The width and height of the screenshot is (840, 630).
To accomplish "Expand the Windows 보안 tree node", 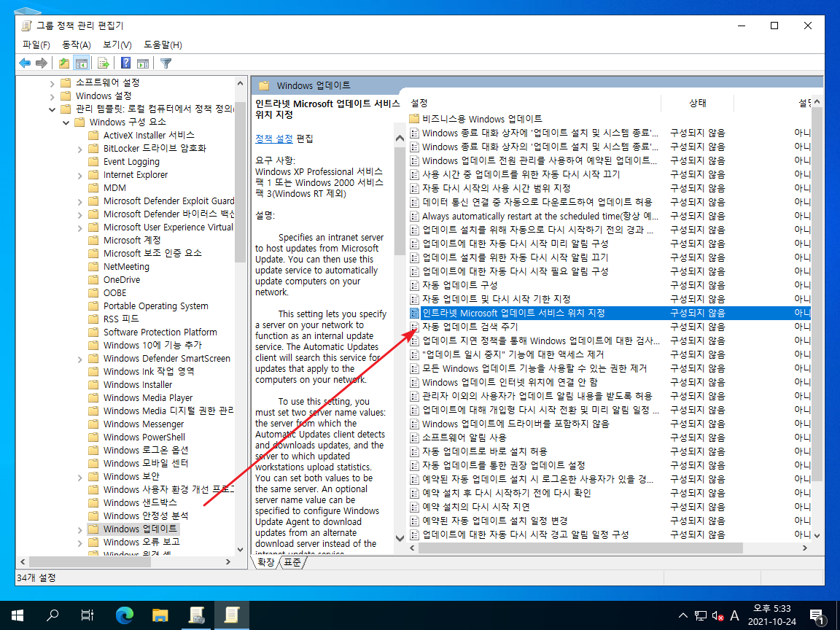I will pyautogui.click(x=79, y=477).
